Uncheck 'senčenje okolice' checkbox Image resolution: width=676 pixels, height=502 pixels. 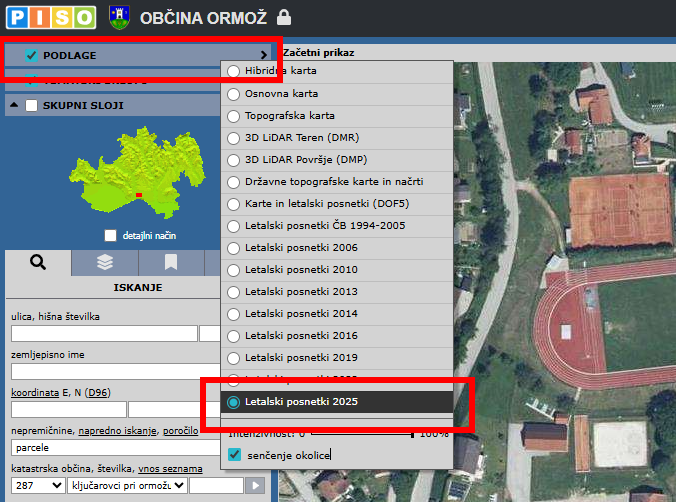coord(234,455)
